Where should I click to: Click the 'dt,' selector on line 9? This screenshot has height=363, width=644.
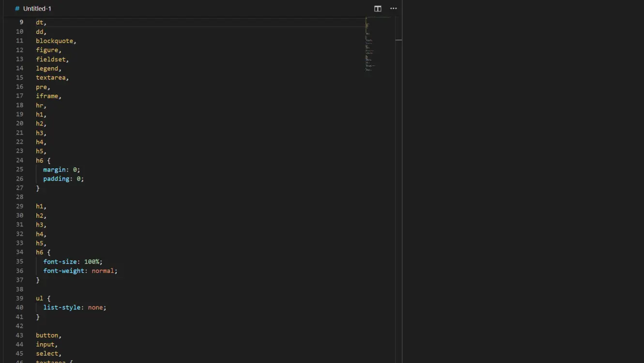coord(41,22)
